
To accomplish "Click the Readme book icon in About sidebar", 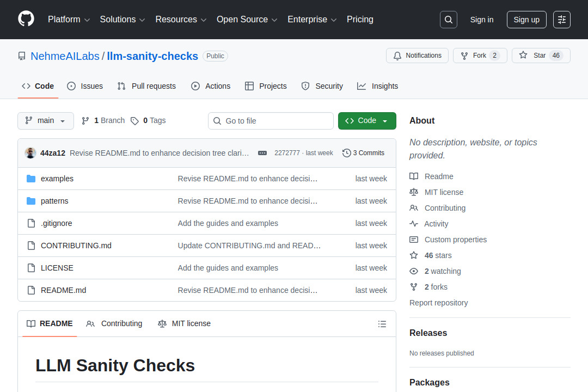I will click(414, 176).
